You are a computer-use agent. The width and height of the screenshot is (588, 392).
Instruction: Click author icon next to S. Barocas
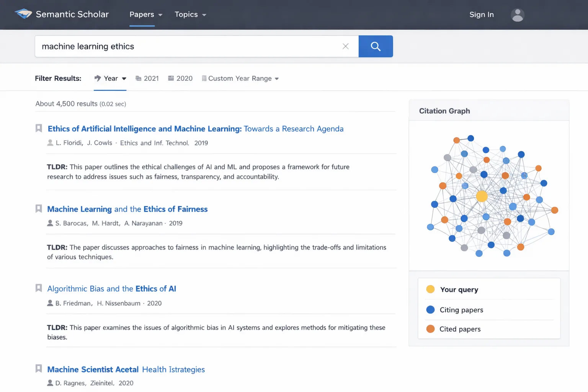click(50, 223)
